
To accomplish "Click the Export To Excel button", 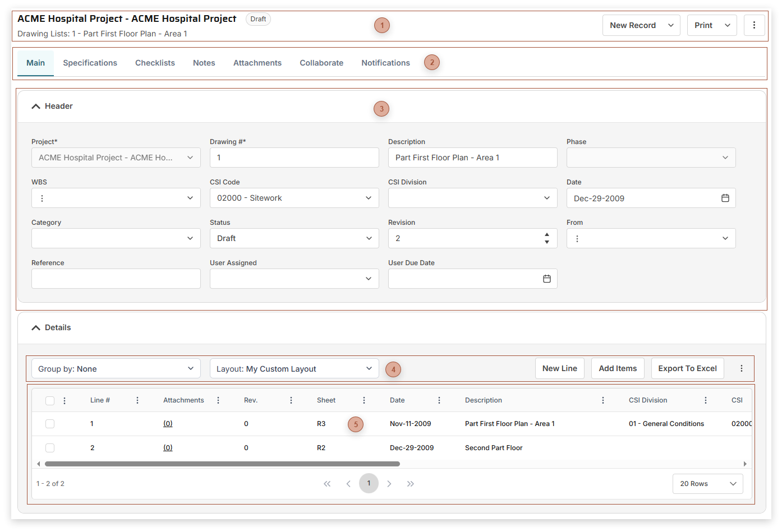I will 687,368.
